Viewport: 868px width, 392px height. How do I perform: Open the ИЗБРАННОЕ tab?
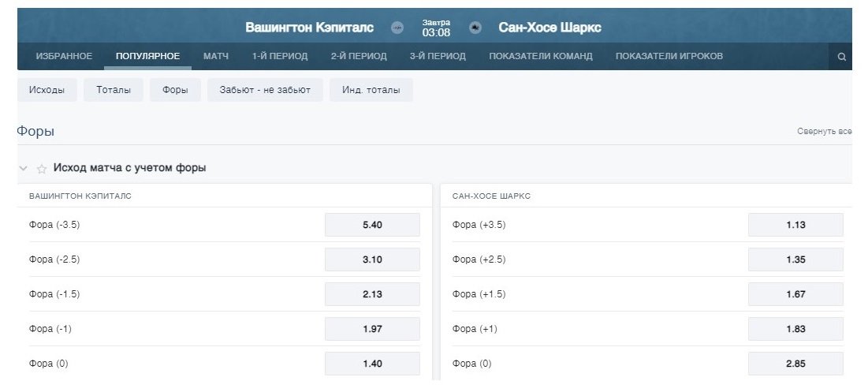tap(64, 56)
